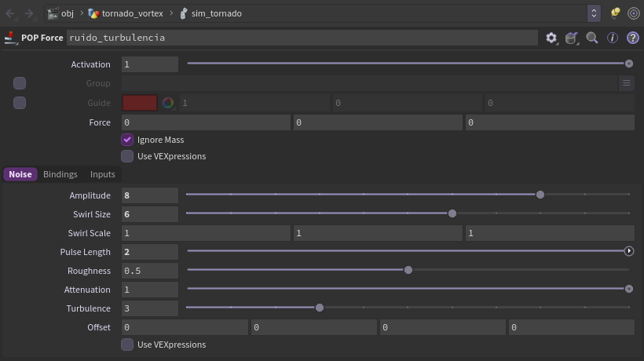Click the Pulse Length field showing 2
Image resolution: width=644 pixels, height=361 pixels.
[150, 252]
